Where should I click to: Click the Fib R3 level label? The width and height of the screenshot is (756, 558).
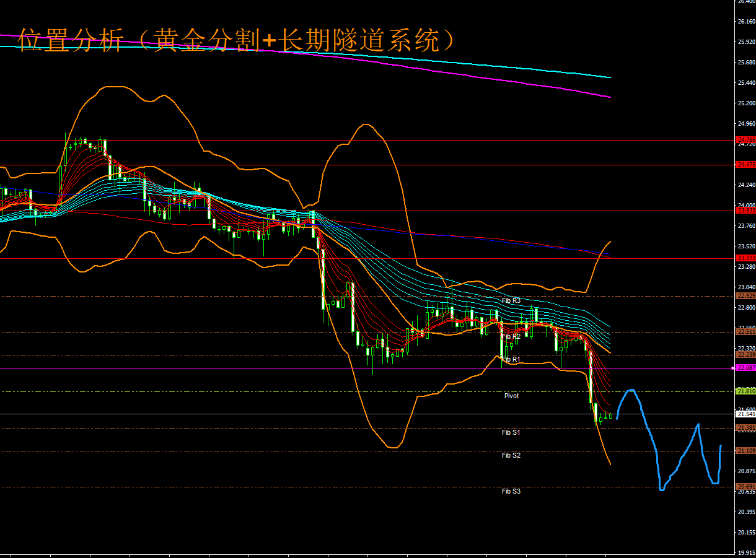pos(511,300)
